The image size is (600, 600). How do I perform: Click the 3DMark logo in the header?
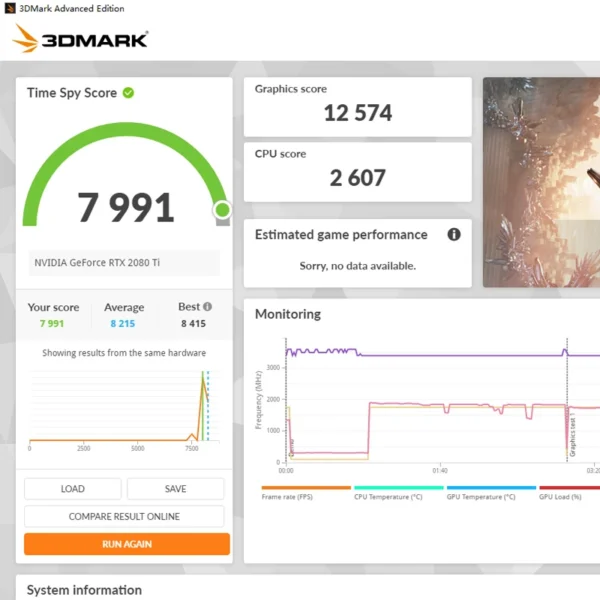(80, 38)
